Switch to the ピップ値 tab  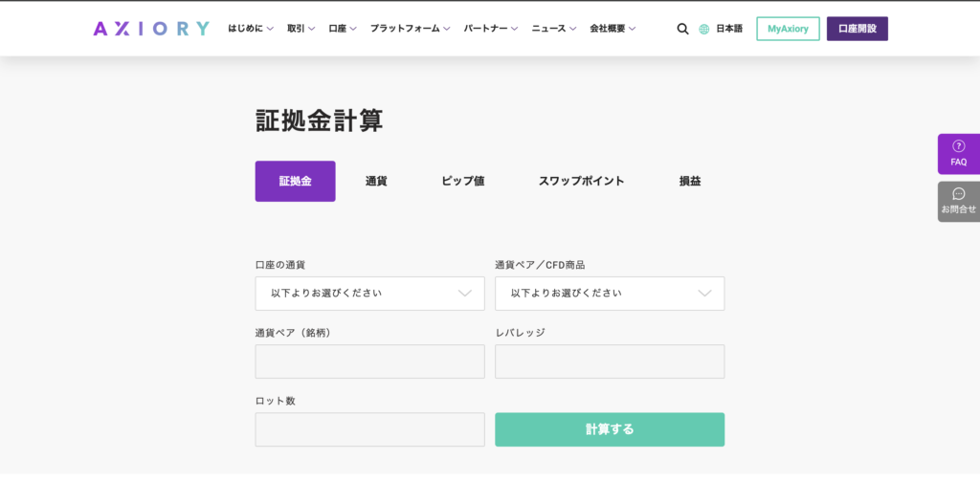(463, 181)
